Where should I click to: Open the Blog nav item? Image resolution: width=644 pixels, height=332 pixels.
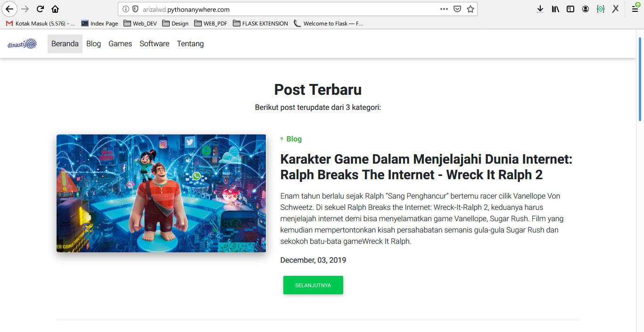93,44
